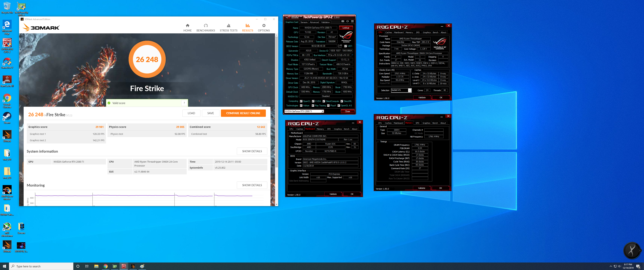The width and height of the screenshot is (644, 270).
Task: Open Task View on the taskbar
Action: click(x=87, y=266)
